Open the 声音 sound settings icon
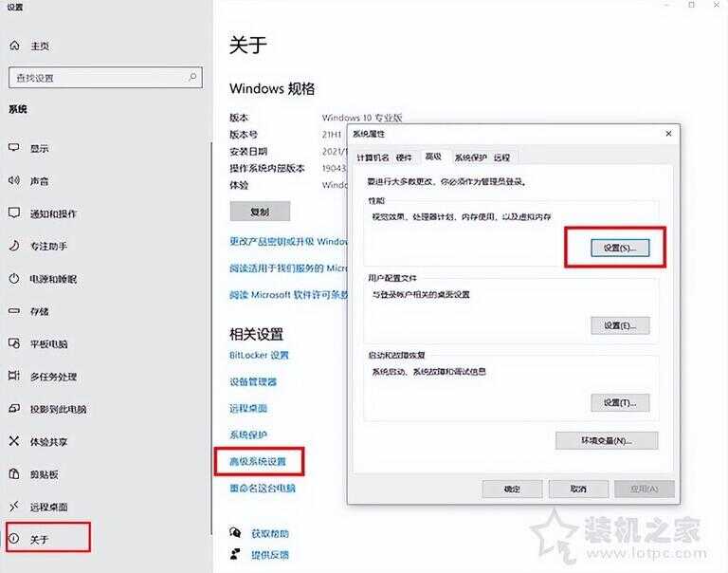The width and height of the screenshot is (728, 573). [x=14, y=180]
